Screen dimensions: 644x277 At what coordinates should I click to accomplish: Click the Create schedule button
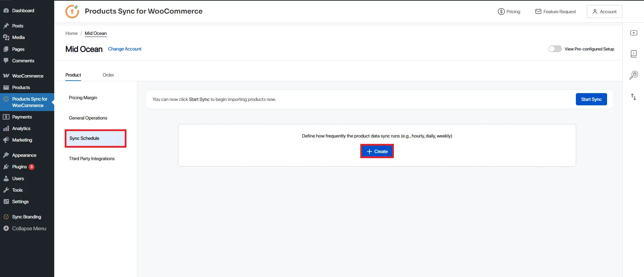coord(377,151)
